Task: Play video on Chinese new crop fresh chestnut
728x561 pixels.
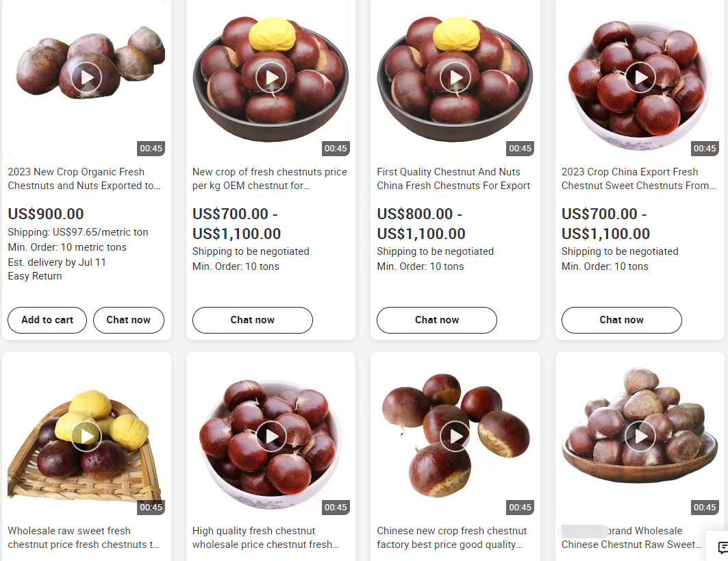Action: click(x=455, y=436)
